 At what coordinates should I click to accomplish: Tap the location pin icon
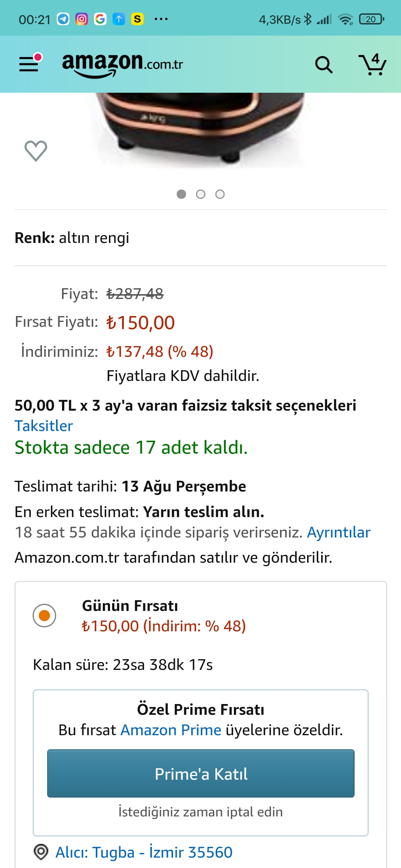[41, 852]
